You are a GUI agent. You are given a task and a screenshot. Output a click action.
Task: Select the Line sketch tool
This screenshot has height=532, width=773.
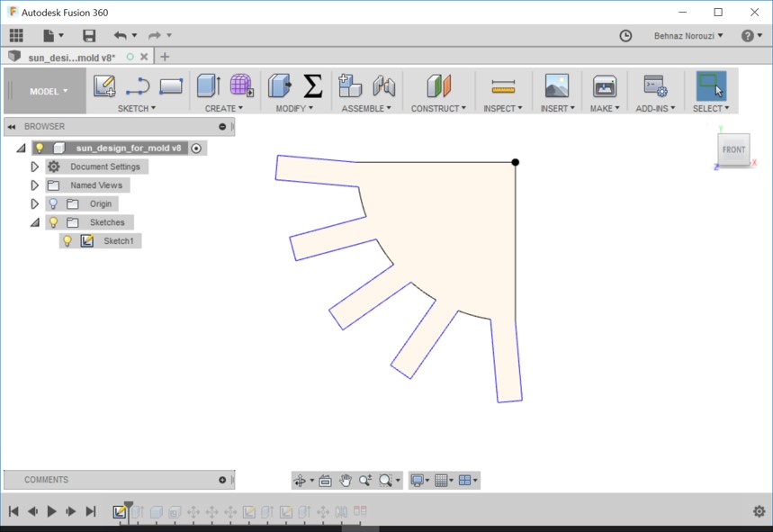(138, 86)
